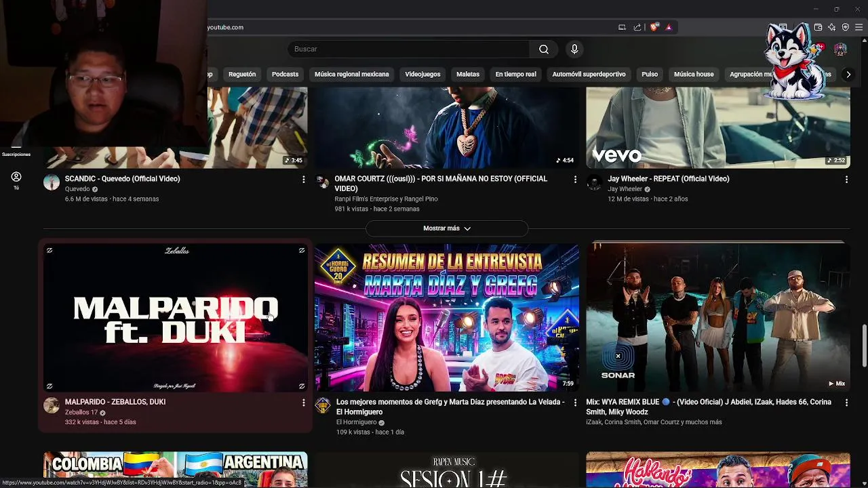The width and height of the screenshot is (868, 488).
Task: Open Zeballos 17 channel avatar
Action: [52, 405]
